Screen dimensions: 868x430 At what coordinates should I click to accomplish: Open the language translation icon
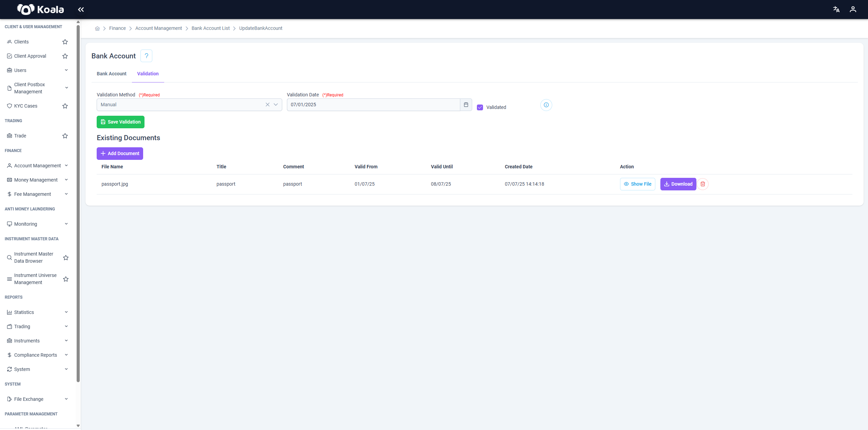tap(836, 10)
